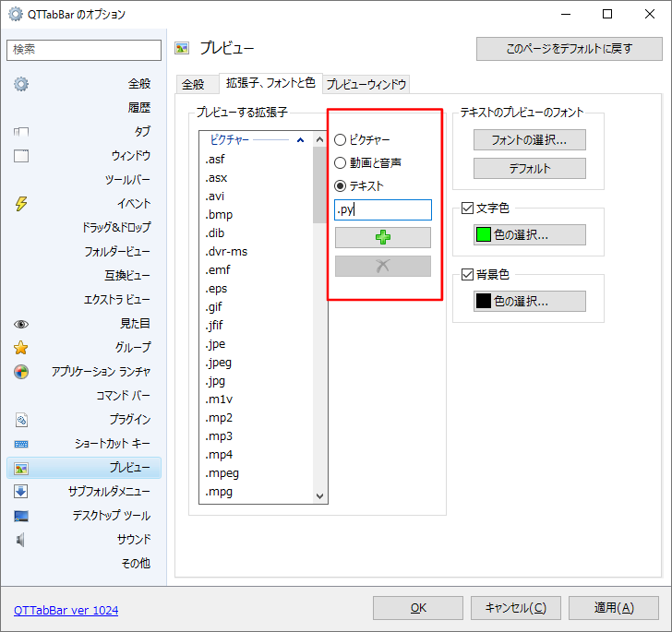Click the window icon beside ウィンドウ
672x632 pixels.
(21, 156)
